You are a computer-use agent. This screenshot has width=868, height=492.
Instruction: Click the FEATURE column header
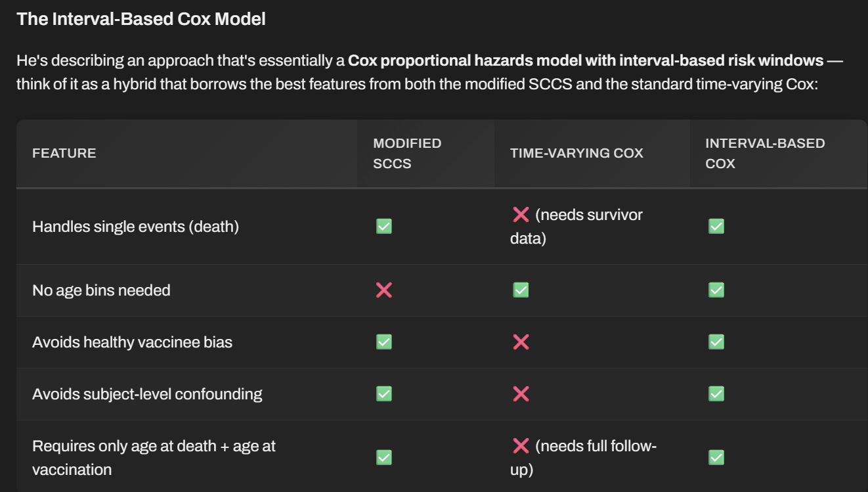(64, 153)
